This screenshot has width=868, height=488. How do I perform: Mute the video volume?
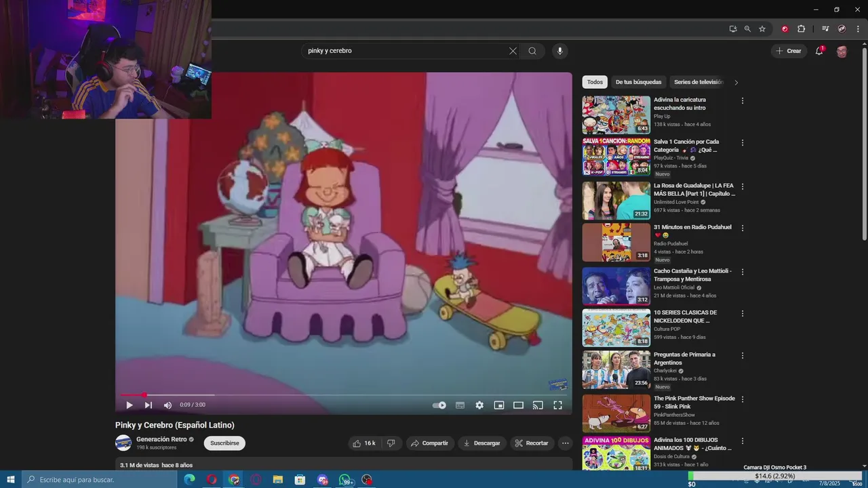(167, 405)
